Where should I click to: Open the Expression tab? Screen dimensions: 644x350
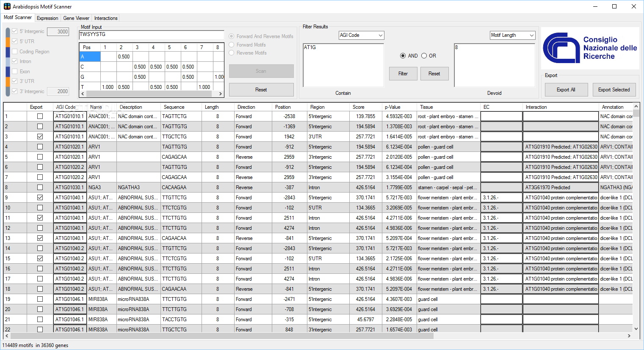[x=47, y=18]
